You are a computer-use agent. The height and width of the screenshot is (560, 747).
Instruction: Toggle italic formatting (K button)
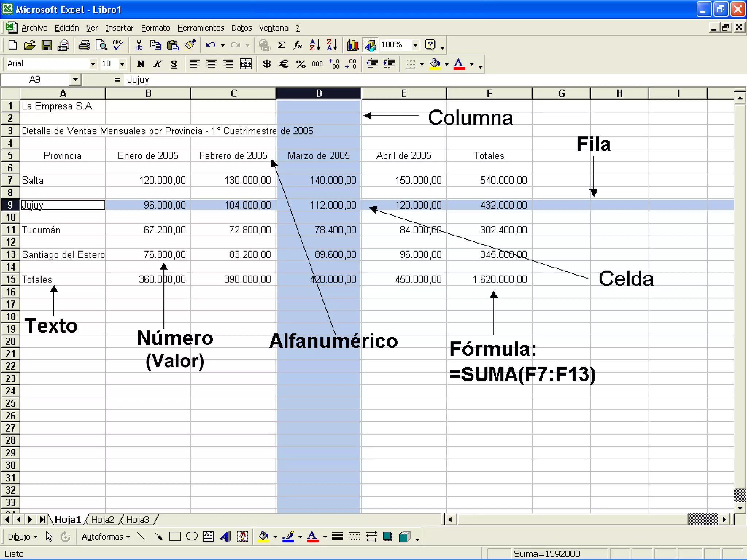(157, 64)
